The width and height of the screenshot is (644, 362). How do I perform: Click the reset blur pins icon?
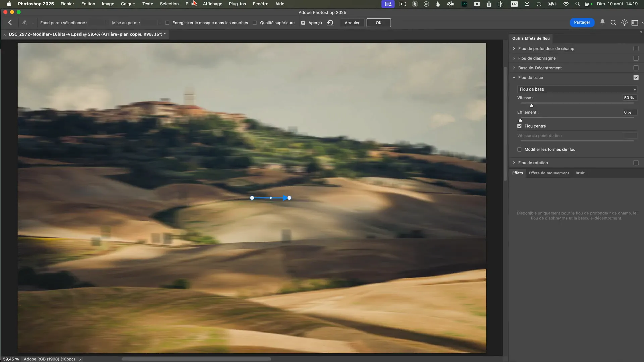(x=330, y=22)
